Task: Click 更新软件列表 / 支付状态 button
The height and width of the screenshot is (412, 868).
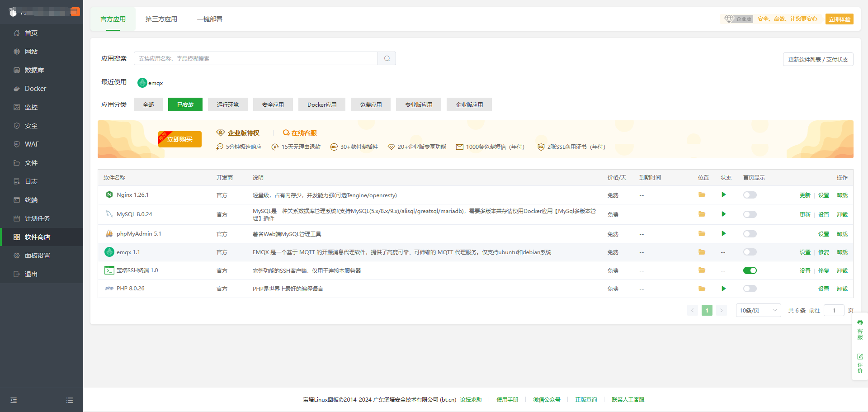Action: [818, 59]
